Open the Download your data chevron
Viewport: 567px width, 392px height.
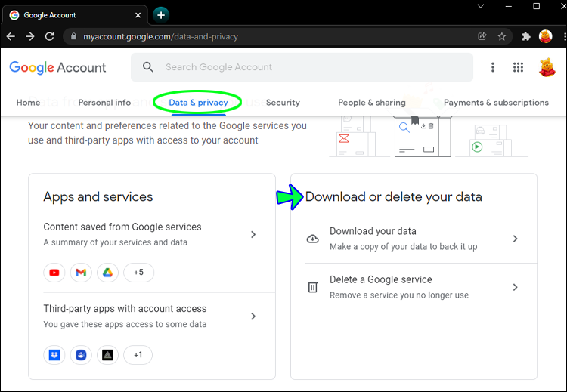515,239
